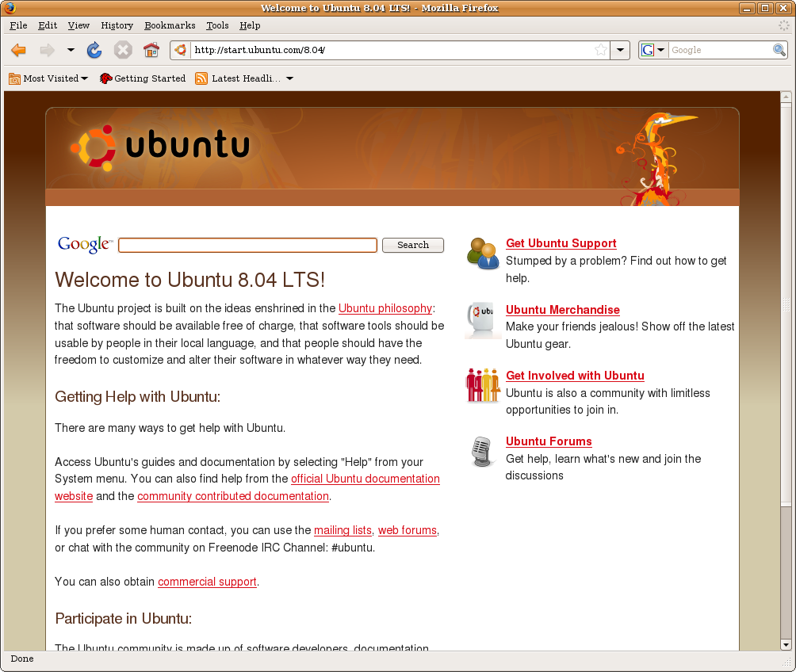The width and height of the screenshot is (796, 672).
Task: Click the vertical scrollbar thumb
Action: click(x=786, y=304)
